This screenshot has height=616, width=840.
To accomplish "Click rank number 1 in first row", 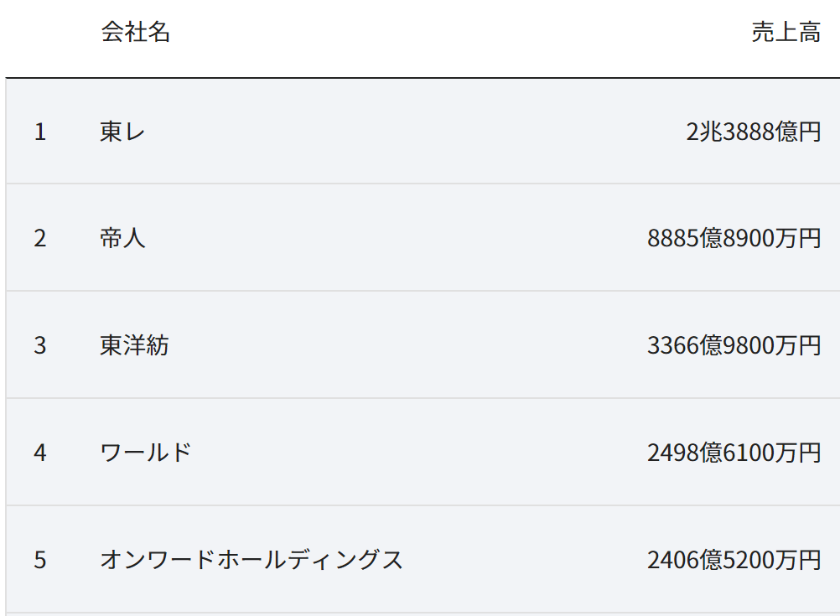I will click(40, 132).
